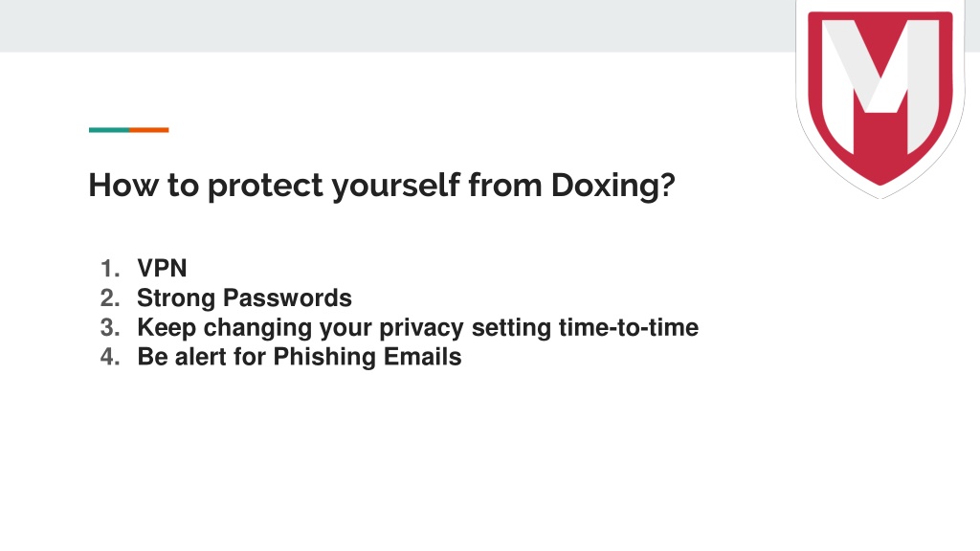This screenshot has height=551, width=980.
Task: Click the gray header band
Action: coord(397,26)
